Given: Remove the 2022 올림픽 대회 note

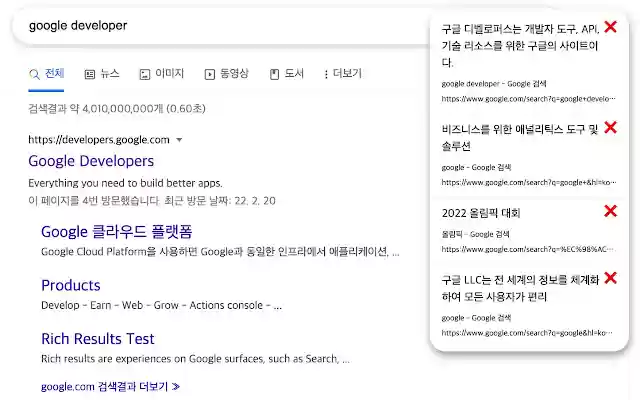Looking at the screenshot, I should 610,211.
